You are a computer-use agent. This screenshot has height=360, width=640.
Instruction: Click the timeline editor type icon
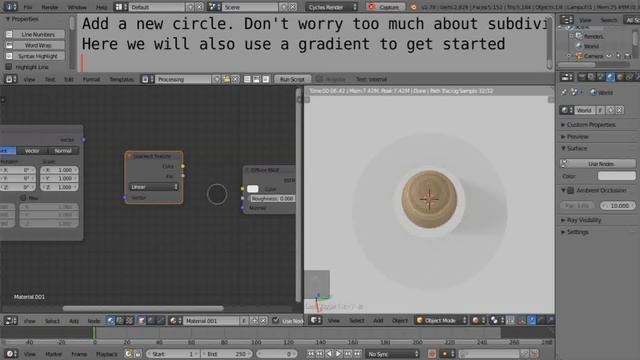[x=10, y=354]
